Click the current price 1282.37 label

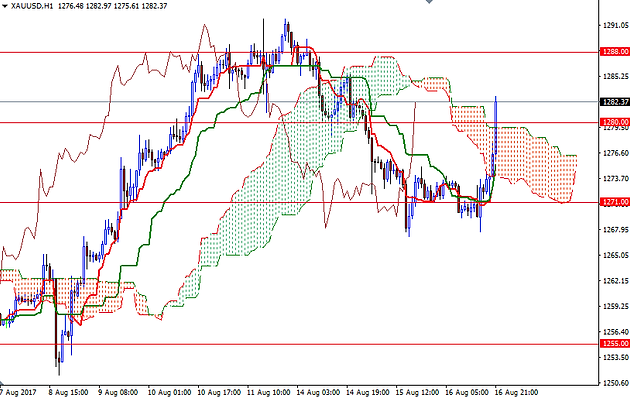tap(615, 102)
